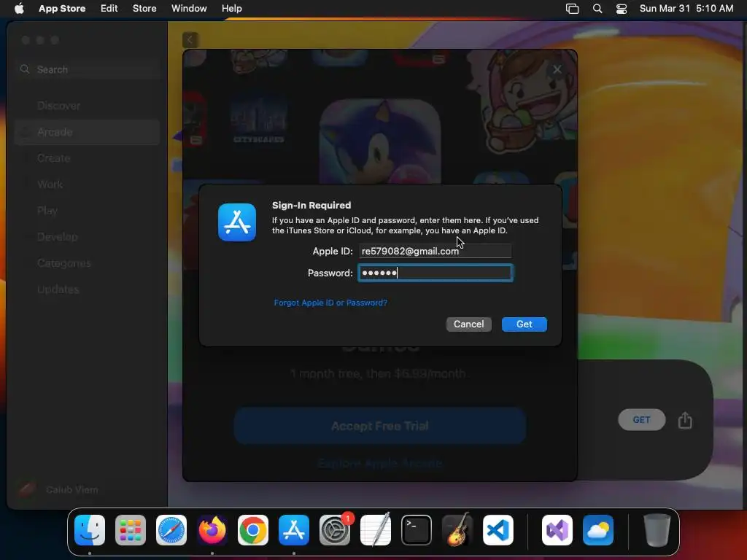This screenshot has height=560, width=747.
Task: Click the Sonic game thumbnail
Action: 380,141
